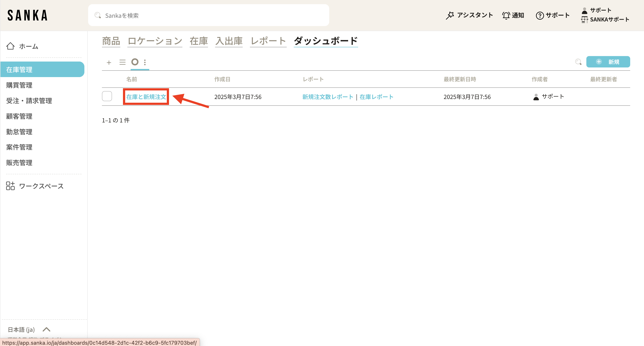Screen dimensions: 644x346
Task: Open the サポート help question icon
Action: coord(540,16)
